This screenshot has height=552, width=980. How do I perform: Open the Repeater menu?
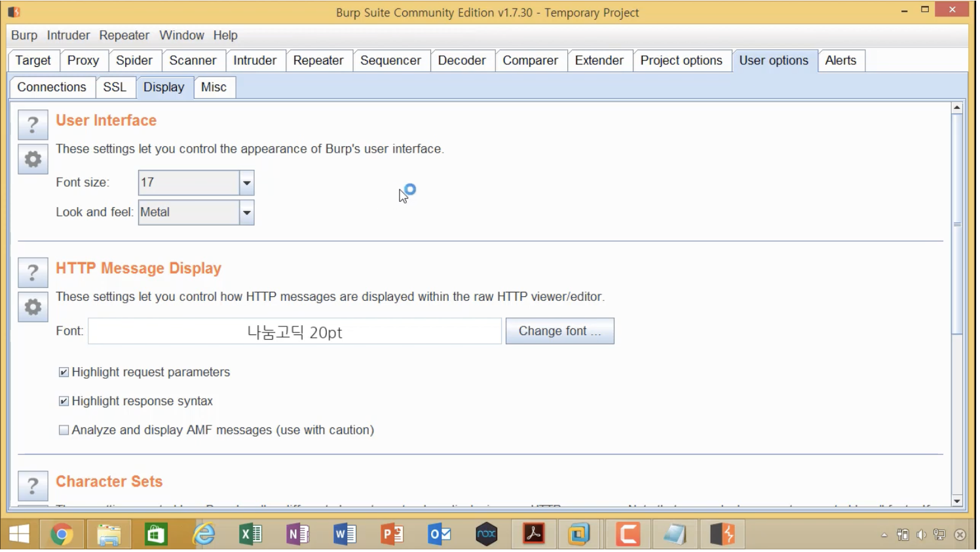point(124,35)
